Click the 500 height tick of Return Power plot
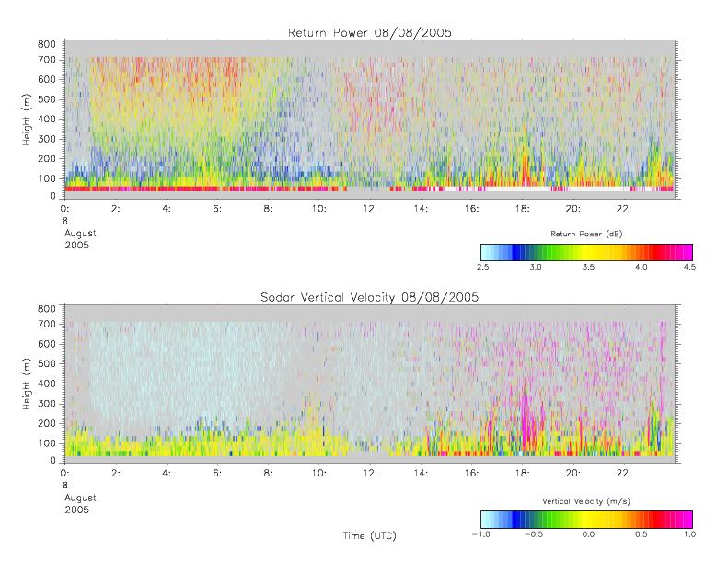728x562 pixels. [x=46, y=99]
